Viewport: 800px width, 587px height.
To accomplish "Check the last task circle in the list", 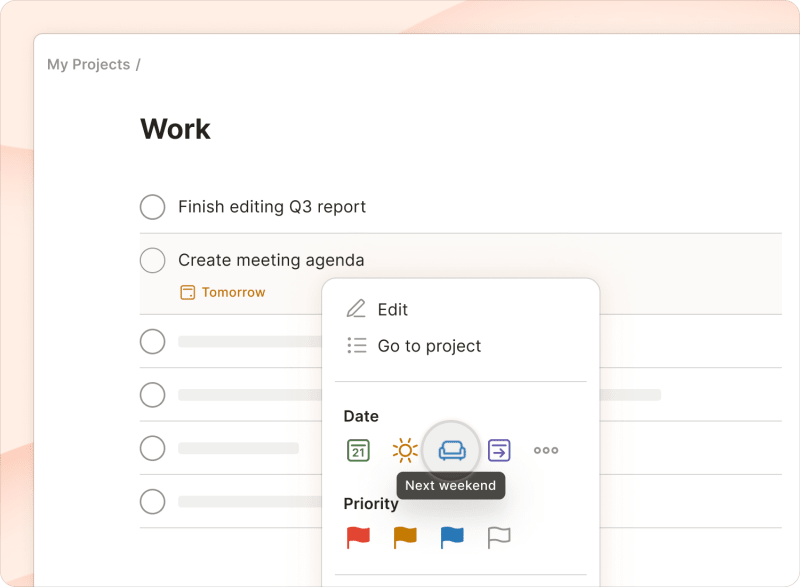I will click(152, 501).
